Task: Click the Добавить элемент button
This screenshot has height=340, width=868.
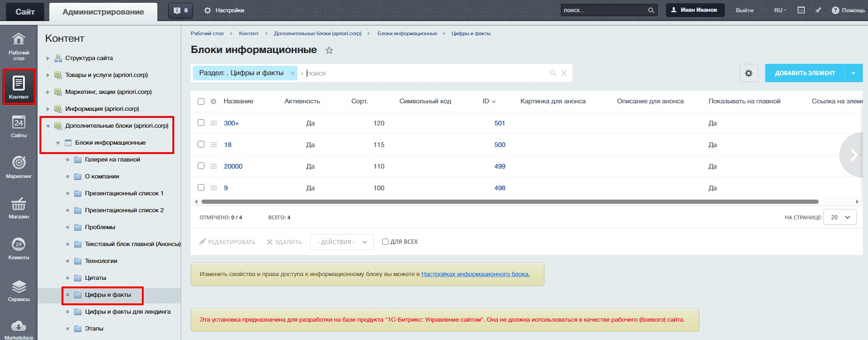Action: [805, 73]
